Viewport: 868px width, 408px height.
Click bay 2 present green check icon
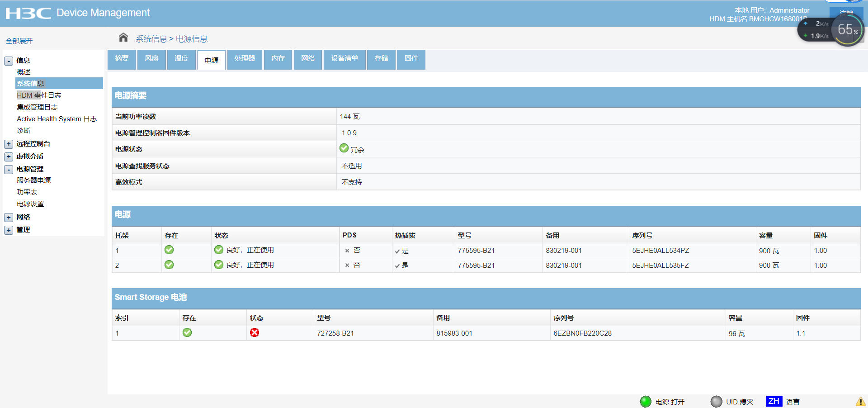point(169,265)
